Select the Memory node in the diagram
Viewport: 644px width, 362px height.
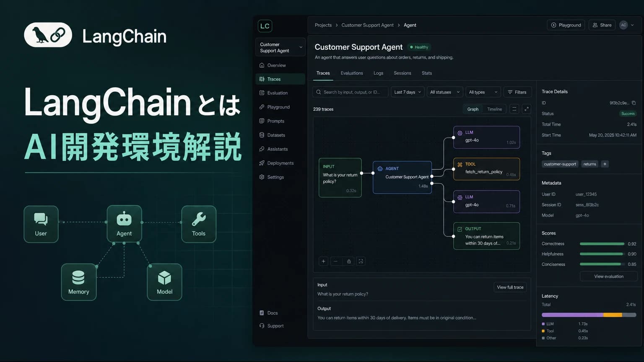click(x=79, y=282)
